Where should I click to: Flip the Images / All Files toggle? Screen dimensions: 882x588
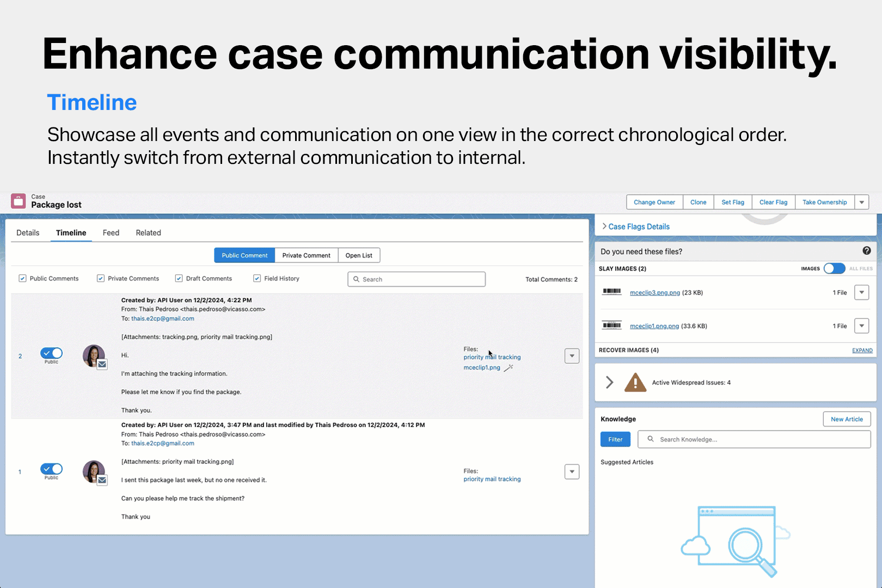pyautogui.click(x=834, y=268)
